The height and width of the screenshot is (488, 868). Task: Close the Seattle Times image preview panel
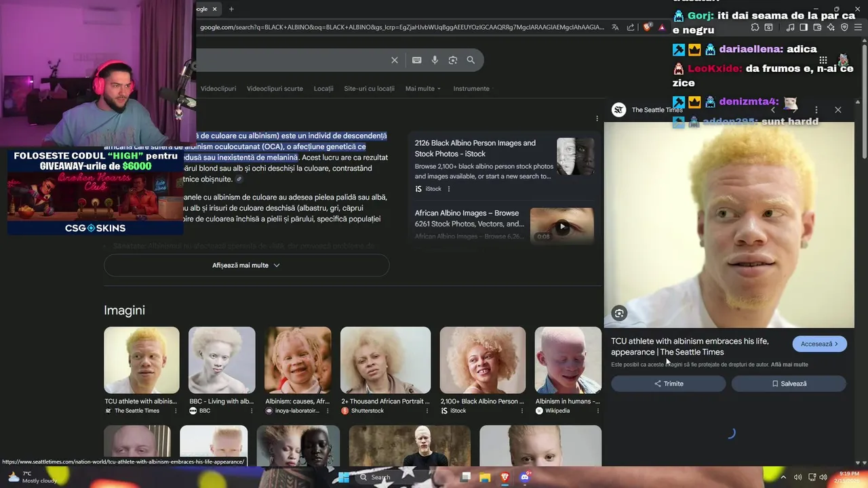coord(838,110)
